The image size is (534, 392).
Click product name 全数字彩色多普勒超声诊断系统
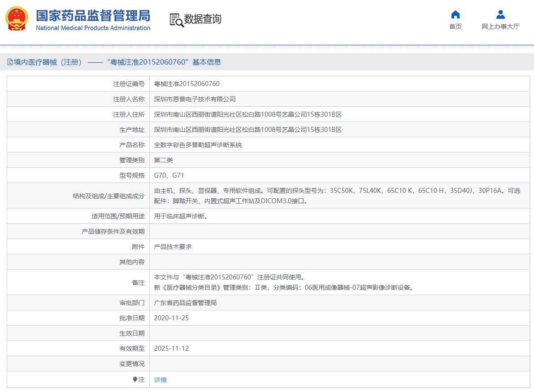click(198, 145)
